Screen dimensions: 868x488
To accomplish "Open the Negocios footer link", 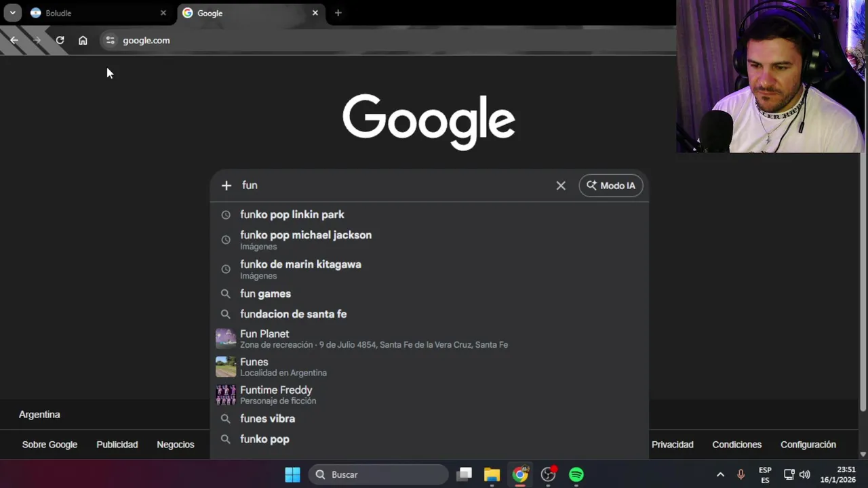I will pos(175,445).
